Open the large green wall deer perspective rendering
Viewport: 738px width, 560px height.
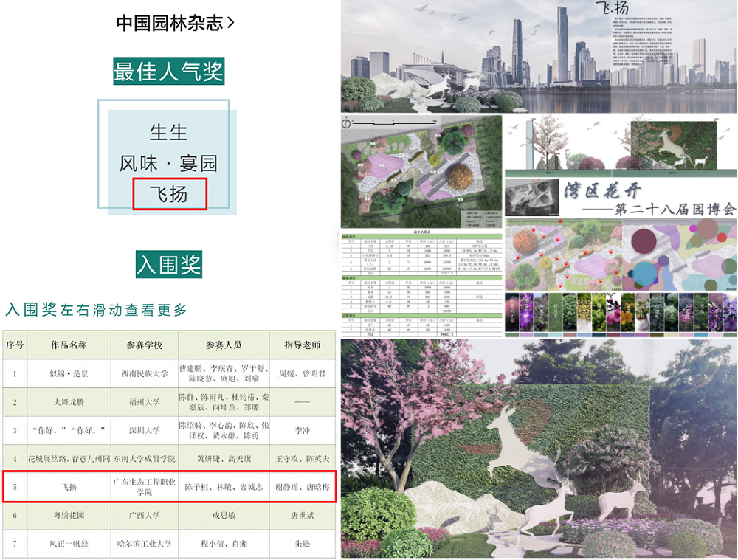pos(539,449)
